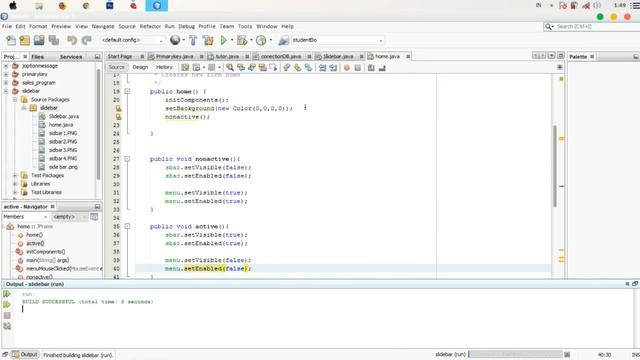Toggle Bookmark icon in editor toolbar
This screenshot has width=640, height=360.
(x=309, y=68)
